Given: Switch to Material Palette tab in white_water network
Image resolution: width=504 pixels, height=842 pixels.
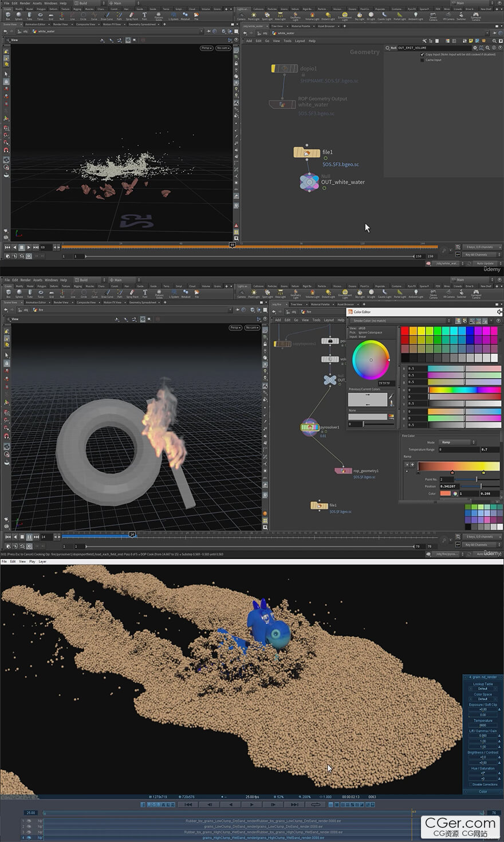Looking at the screenshot, I should (301, 26).
